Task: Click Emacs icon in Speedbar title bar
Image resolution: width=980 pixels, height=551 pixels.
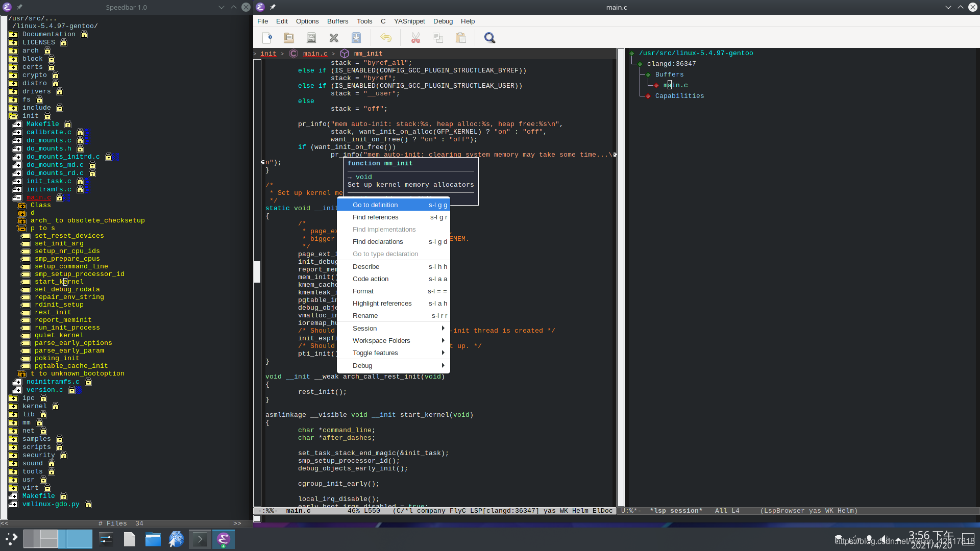Action: (7, 7)
